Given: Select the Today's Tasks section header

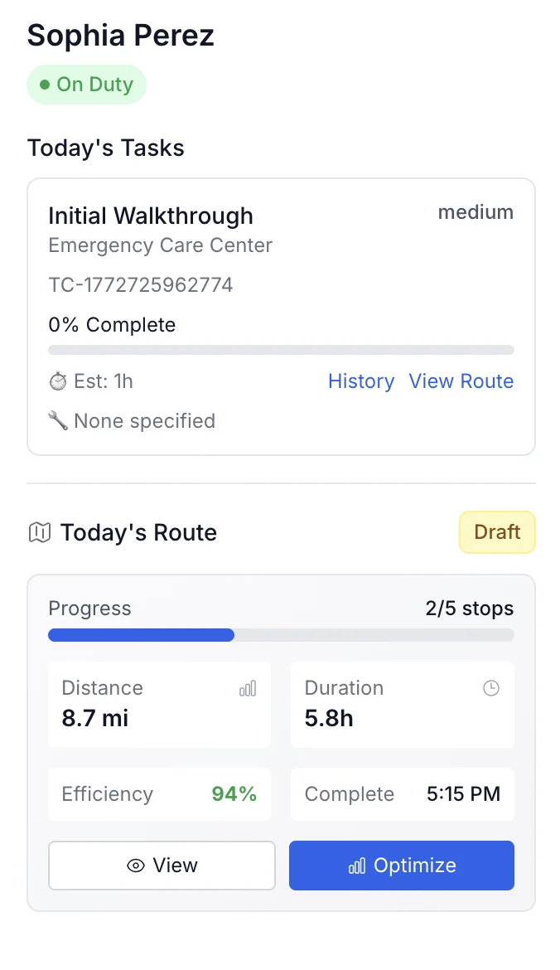Looking at the screenshot, I should point(105,148).
